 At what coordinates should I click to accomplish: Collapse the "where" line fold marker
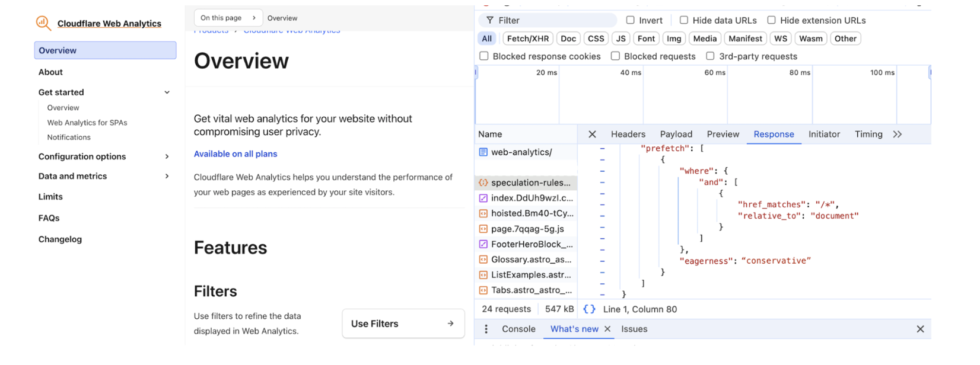(602, 171)
